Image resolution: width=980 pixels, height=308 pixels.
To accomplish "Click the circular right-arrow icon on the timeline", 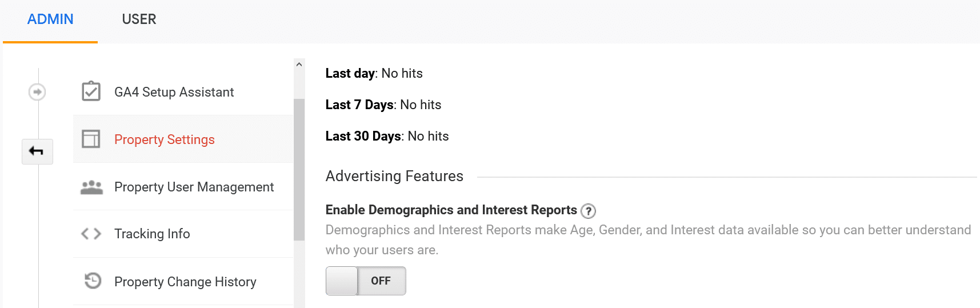I will coord(37,91).
